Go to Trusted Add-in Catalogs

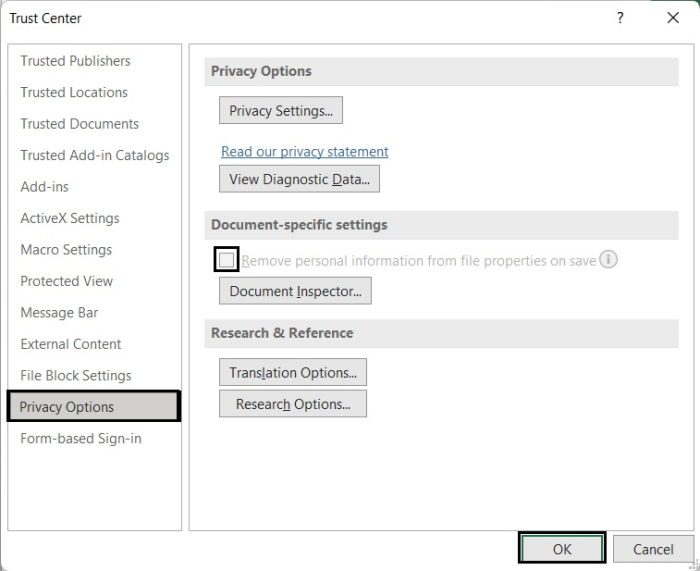[x=95, y=155]
